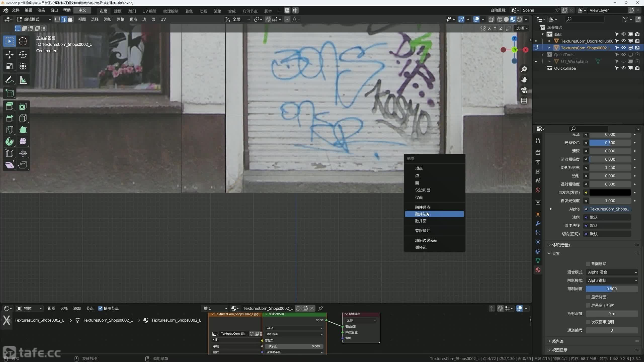Select the Measure tool
Screen dimensions: 644x362
(x=23, y=80)
